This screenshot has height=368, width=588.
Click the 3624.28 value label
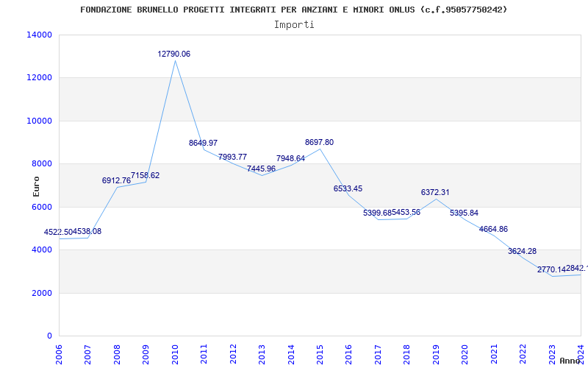click(522, 251)
